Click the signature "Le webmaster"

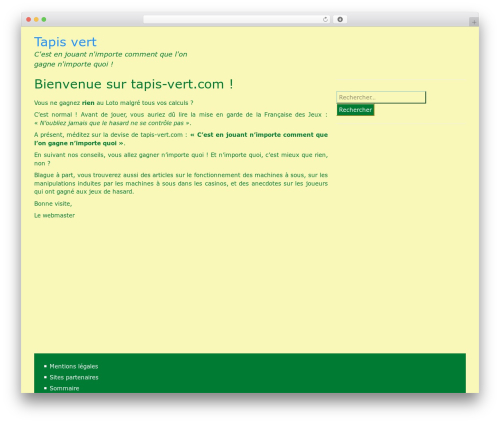[54, 216]
